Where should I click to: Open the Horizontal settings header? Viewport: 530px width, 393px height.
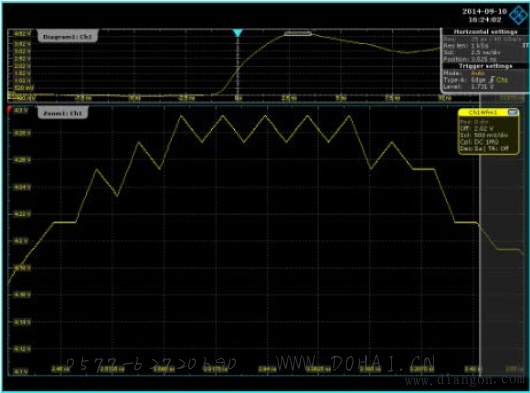pyautogui.click(x=486, y=32)
